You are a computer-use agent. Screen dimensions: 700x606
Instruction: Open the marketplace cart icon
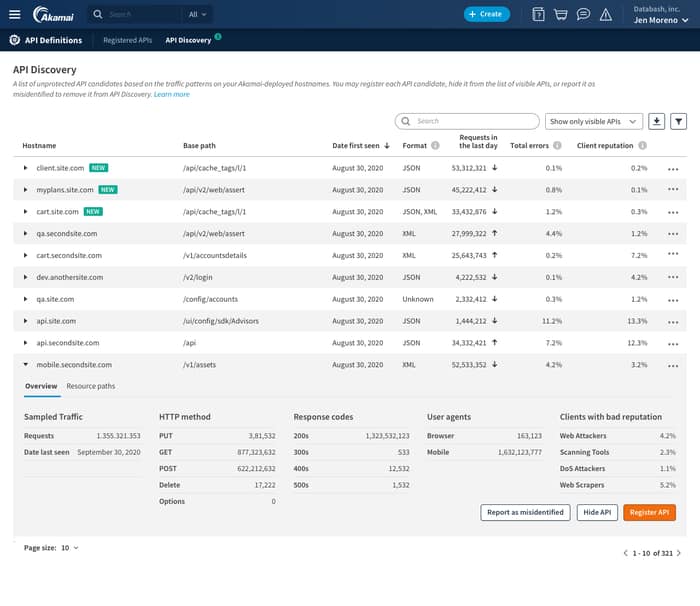pos(561,14)
